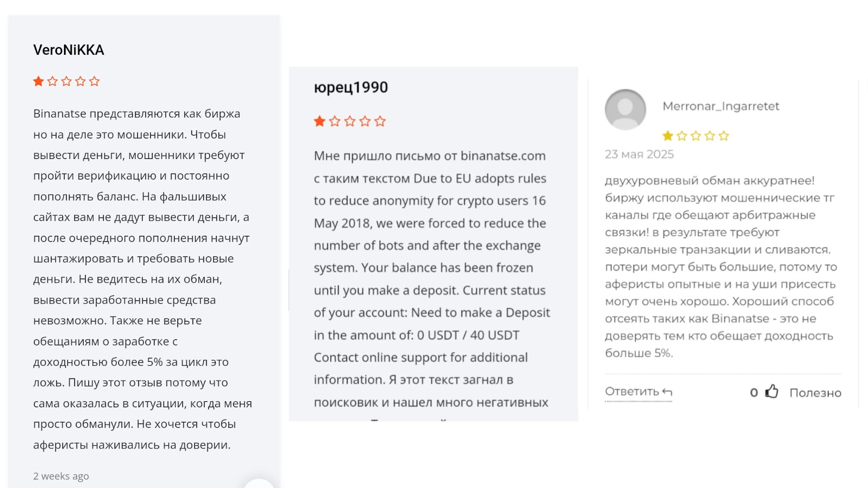
Task: Click the filled red star in VeroNiKKA's rating
Action: tap(39, 81)
